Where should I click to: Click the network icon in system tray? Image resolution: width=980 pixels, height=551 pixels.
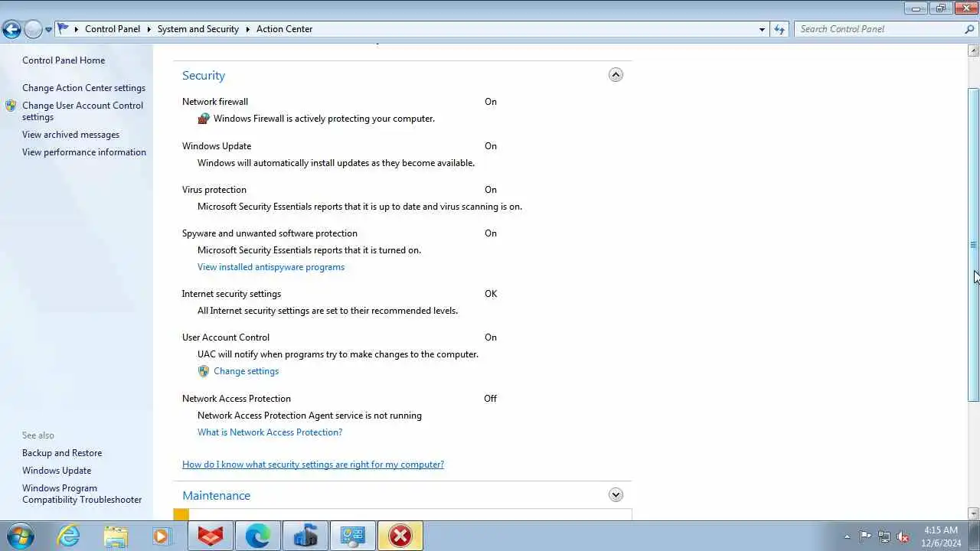[x=884, y=536]
